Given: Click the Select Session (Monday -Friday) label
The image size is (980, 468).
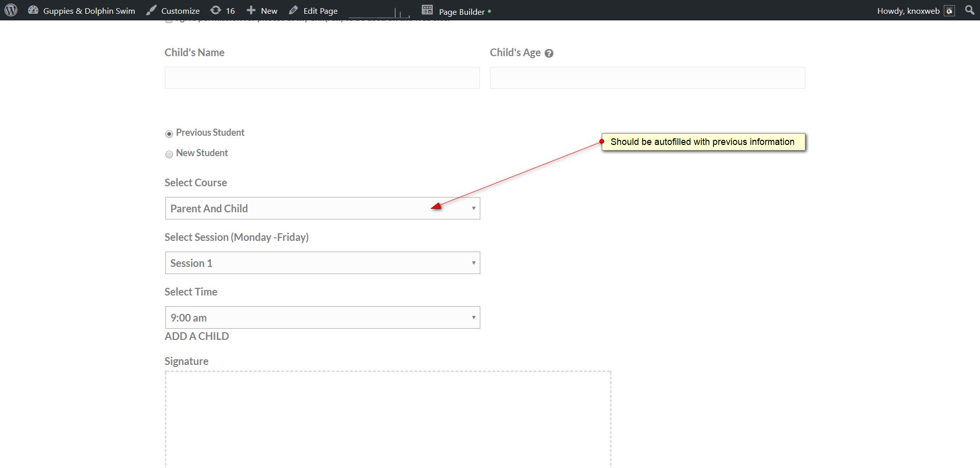Looking at the screenshot, I should pos(236,237).
